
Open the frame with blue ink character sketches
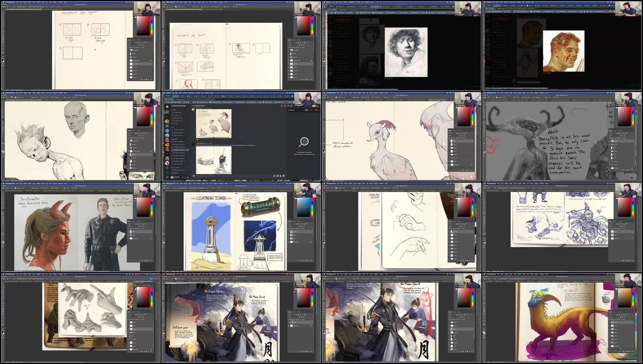click(562, 227)
